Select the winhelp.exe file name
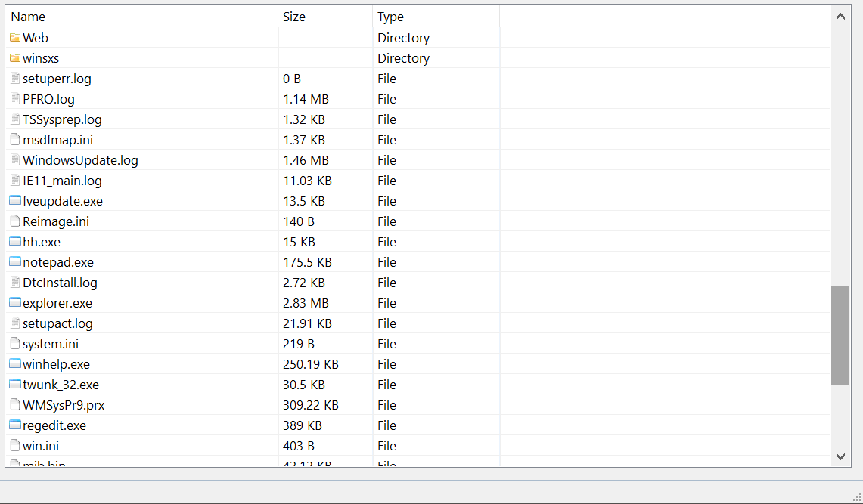This screenshot has width=863, height=504. [x=56, y=364]
